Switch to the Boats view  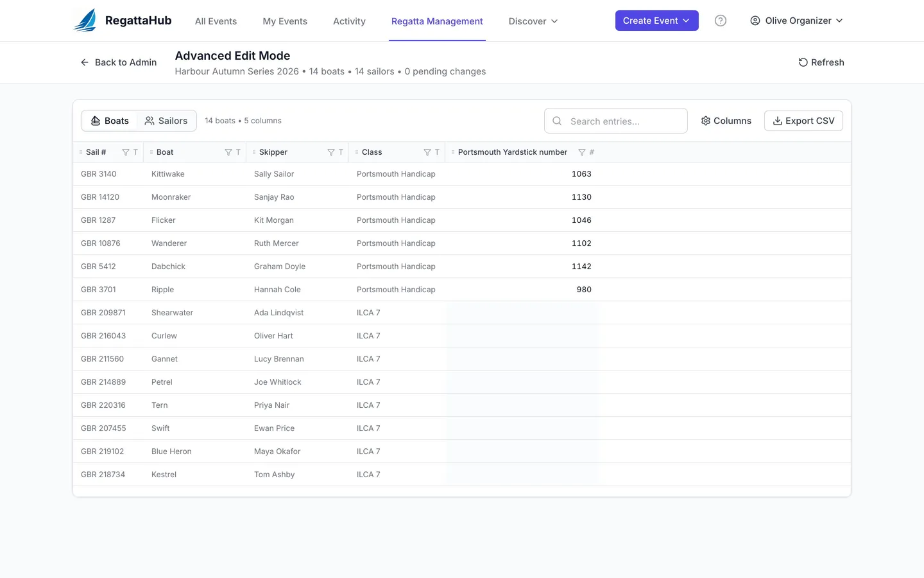pos(110,121)
